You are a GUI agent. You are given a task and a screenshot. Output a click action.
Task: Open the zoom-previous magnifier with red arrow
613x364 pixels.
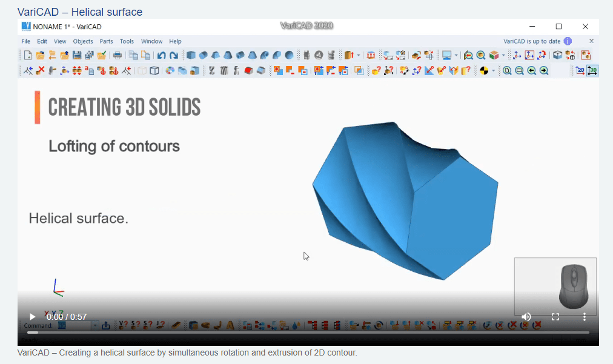pos(468,55)
